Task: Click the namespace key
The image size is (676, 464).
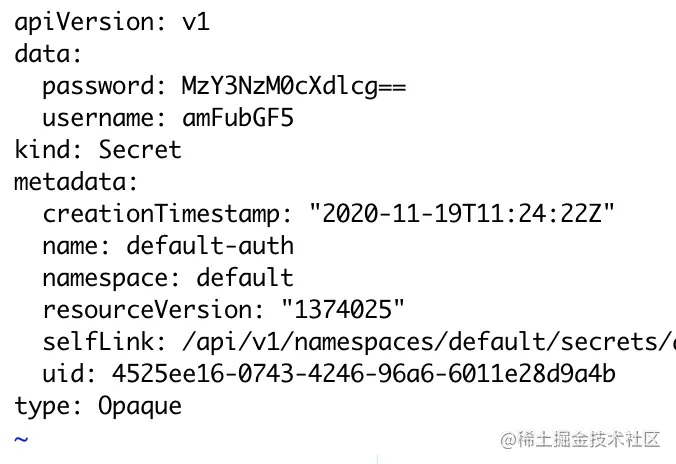Action: (110, 278)
